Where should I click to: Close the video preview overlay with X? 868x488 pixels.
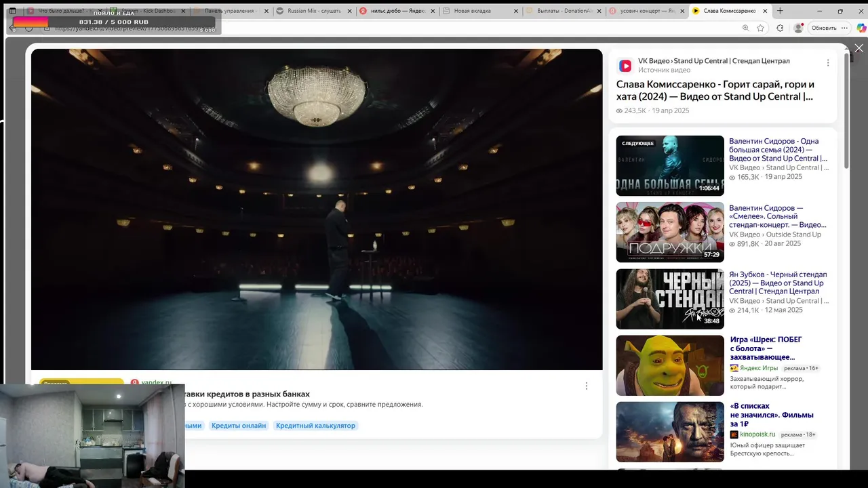[x=859, y=48]
